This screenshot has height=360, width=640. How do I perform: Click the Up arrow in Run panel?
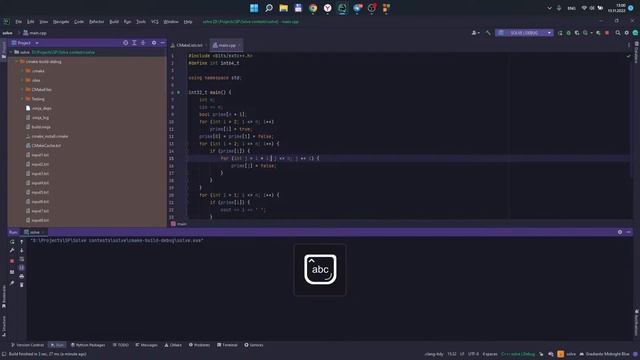[22, 242]
